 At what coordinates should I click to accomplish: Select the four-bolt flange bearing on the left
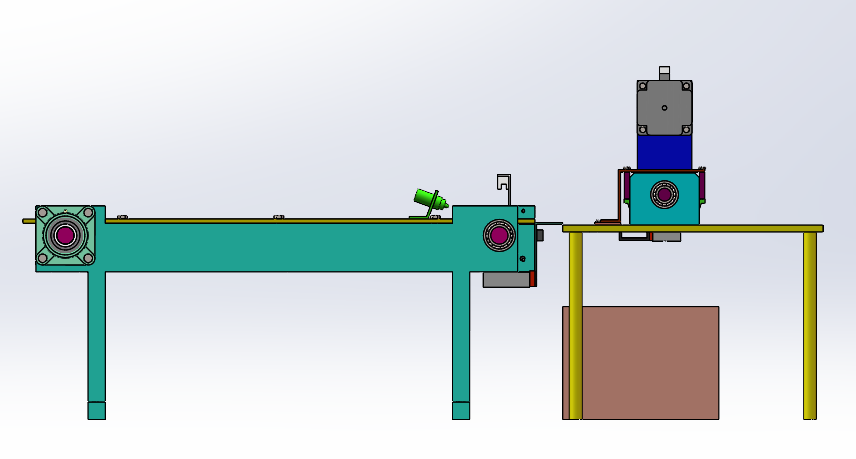click(65, 235)
